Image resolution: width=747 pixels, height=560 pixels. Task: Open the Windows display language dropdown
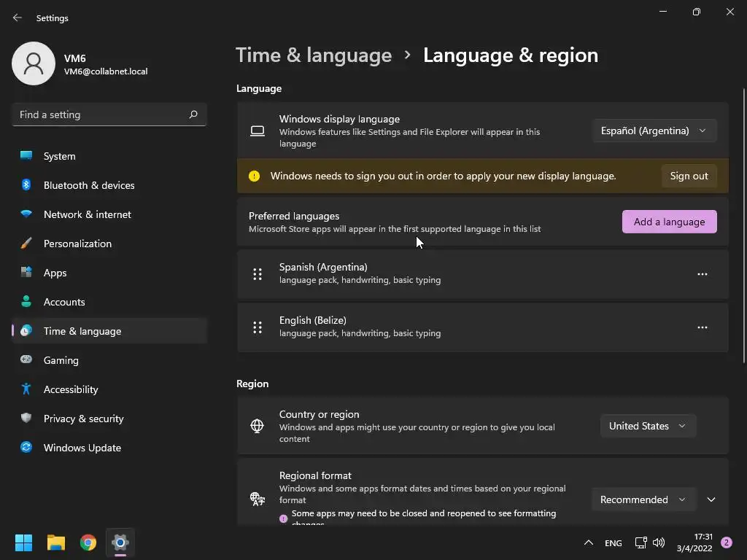[654, 131]
